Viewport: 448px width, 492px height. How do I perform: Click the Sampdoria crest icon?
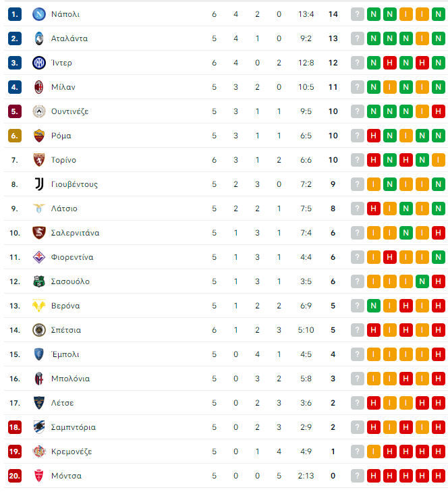[x=39, y=427]
